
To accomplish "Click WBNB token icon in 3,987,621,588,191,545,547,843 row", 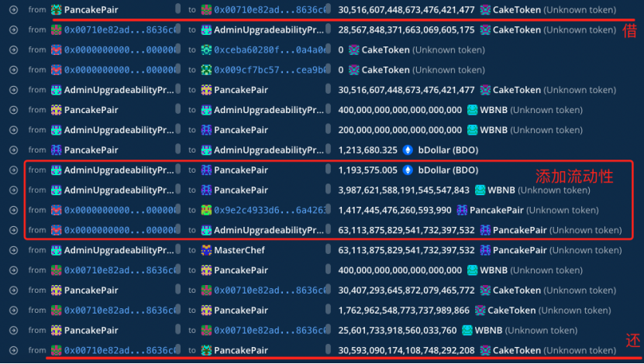I will 480,191.
